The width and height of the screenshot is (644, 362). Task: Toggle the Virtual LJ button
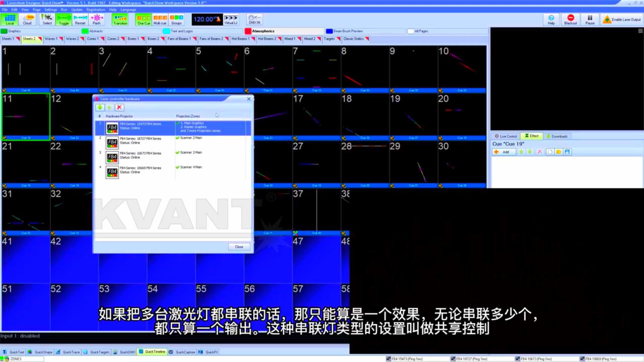point(231,19)
